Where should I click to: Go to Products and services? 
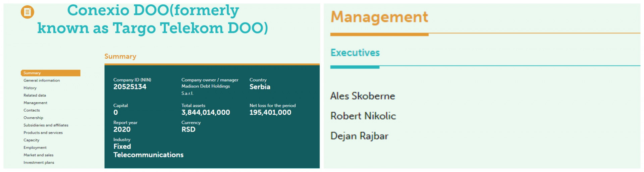[x=43, y=133]
